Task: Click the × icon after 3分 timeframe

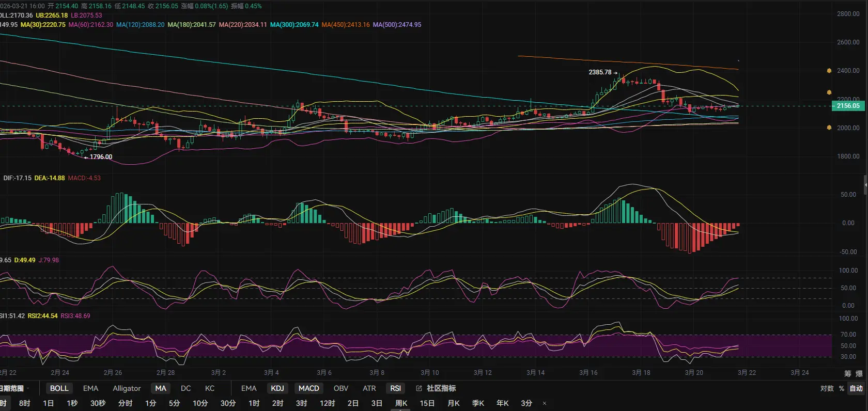Action: [544, 403]
